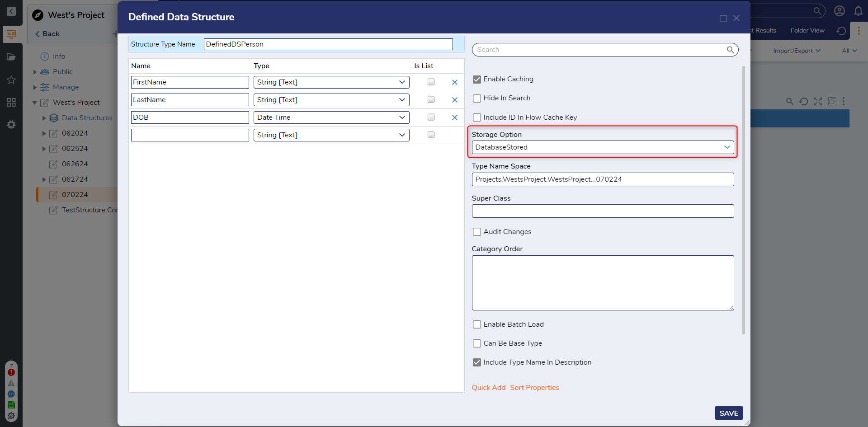
Task: Open the Import/Export menu
Action: tap(797, 51)
